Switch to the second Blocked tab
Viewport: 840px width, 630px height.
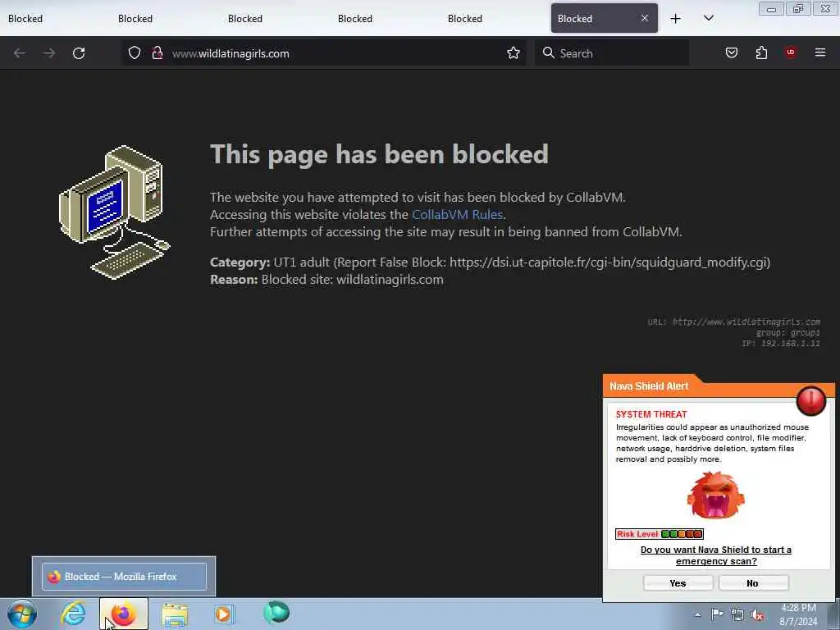point(165,19)
